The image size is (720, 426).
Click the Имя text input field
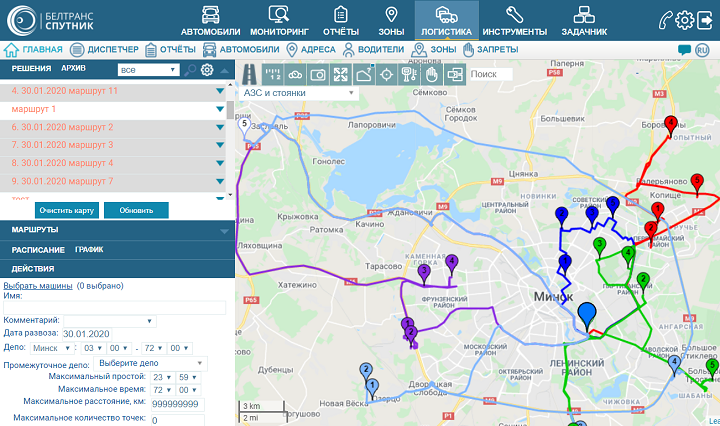[x=114, y=308]
